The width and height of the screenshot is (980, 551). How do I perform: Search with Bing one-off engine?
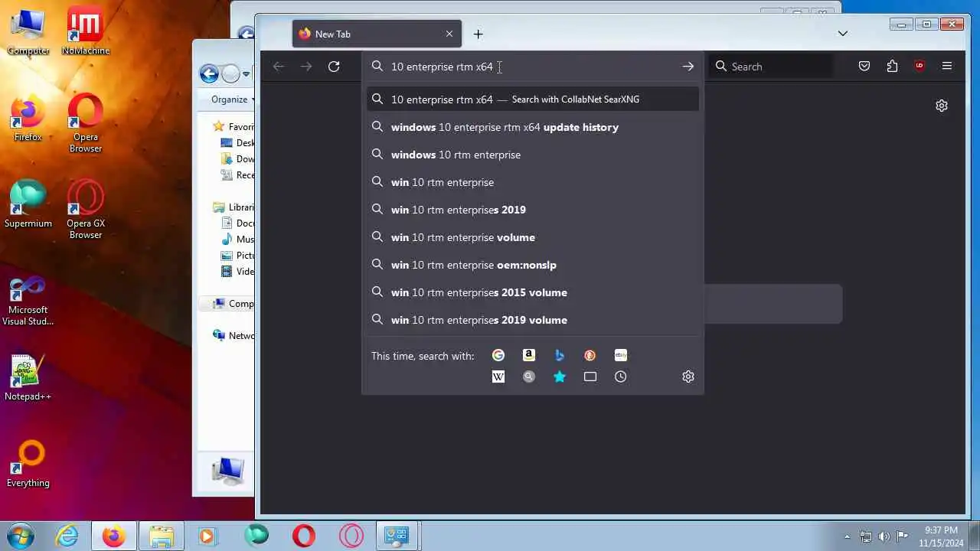coord(560,355)
